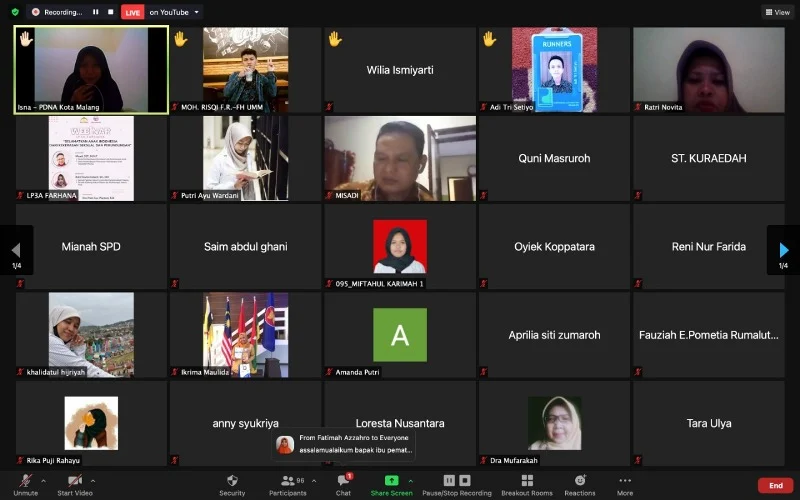Open the 'on YouTube' live dropdown arrow

pyautogui.click(x=197, y=12)
